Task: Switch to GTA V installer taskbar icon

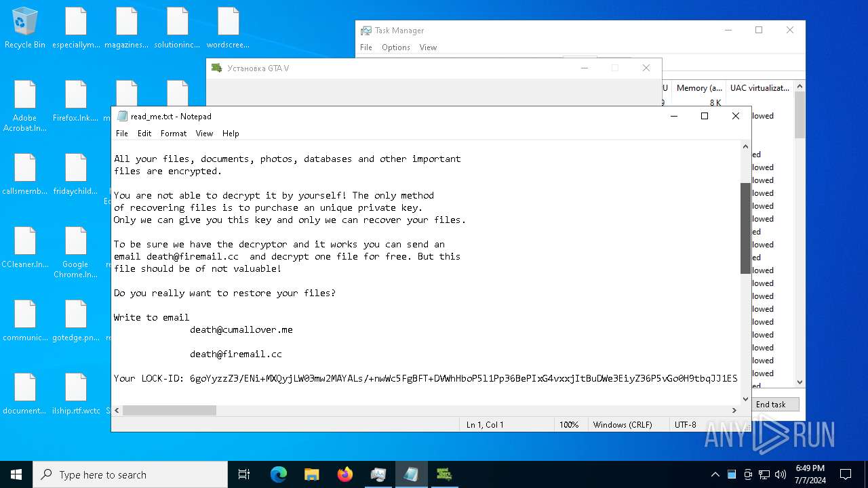Action: (x=445, y=474)
